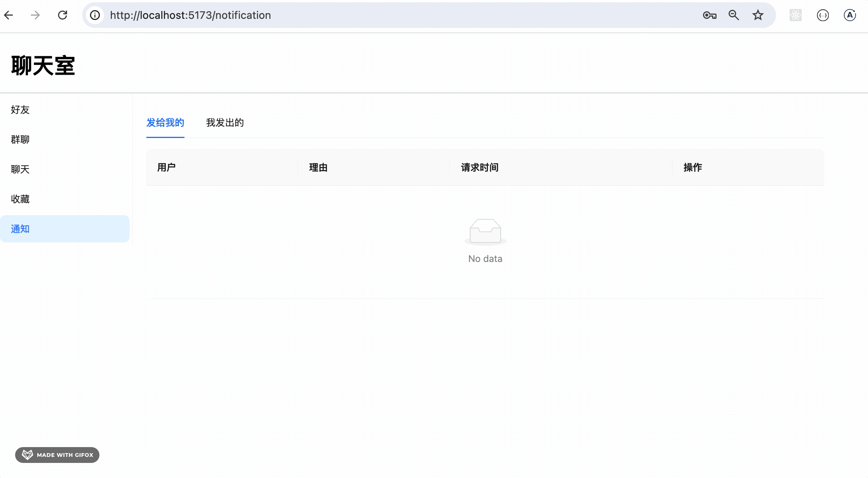Open 群聊 in the sidebar
Viewport: 868px width, 478px height.
pyautogui.click(x=20, y=139)
